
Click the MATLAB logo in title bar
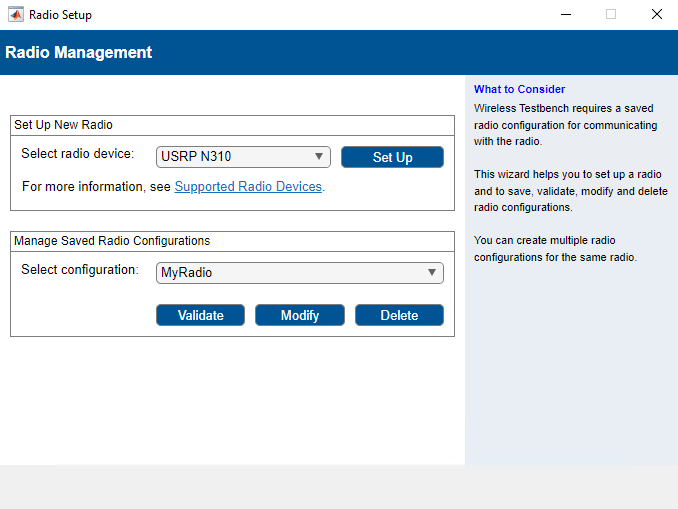16,15
